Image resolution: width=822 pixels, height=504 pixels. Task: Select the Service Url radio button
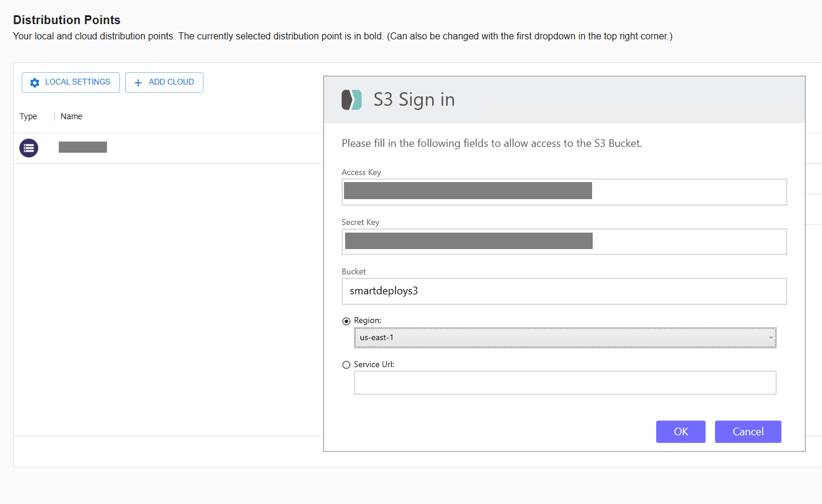tap(346, 365)
